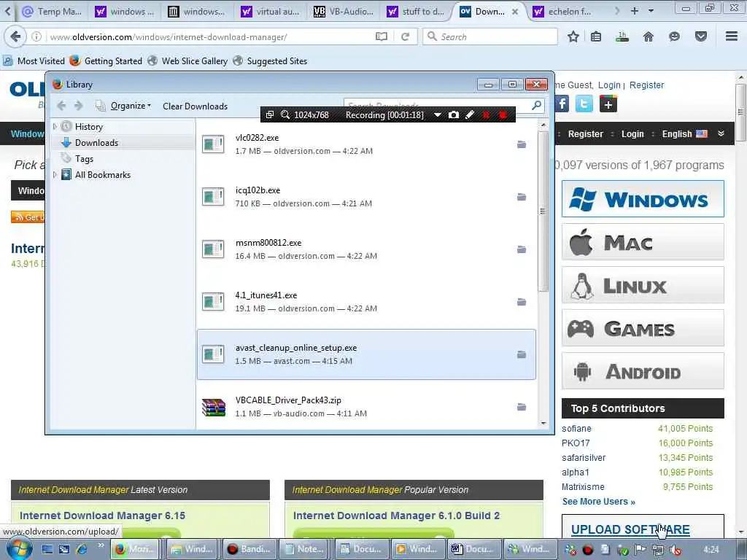Screen dimensions: 747x560
Task: Click the address bar URL field
Action: 209,36
